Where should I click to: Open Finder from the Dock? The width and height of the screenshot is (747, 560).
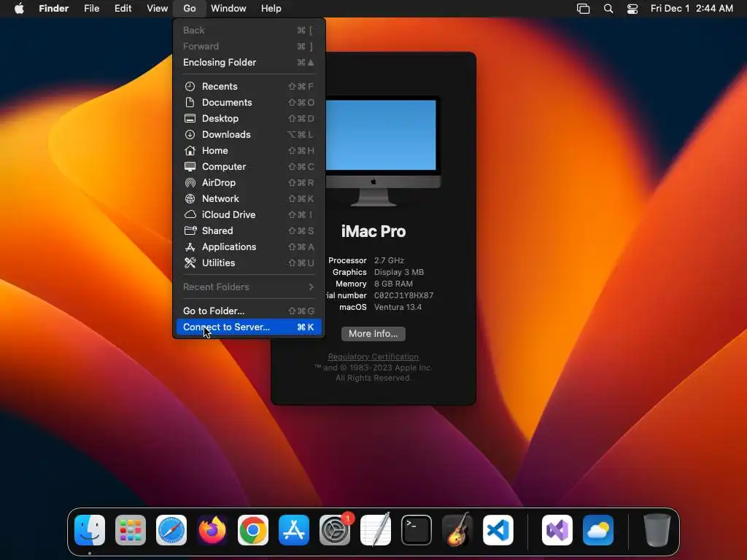click(90, 530)
